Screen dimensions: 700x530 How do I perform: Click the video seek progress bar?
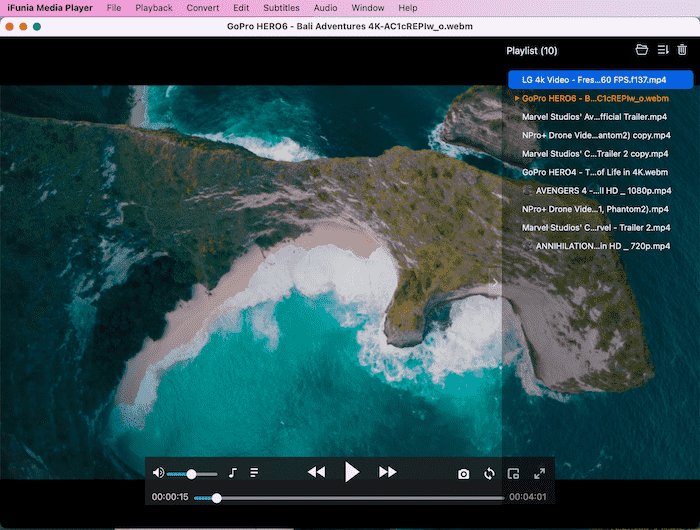coord(350,498)
